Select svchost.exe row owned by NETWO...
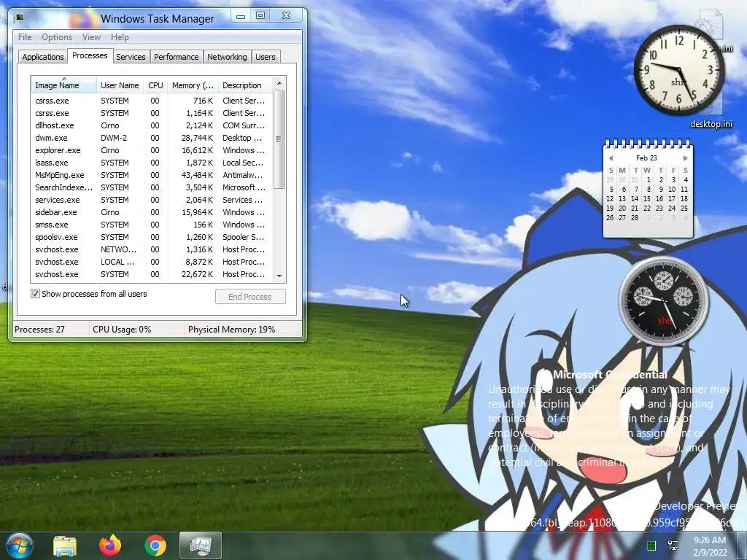Viewport: 747px width, 560px height. coord(152,249)
